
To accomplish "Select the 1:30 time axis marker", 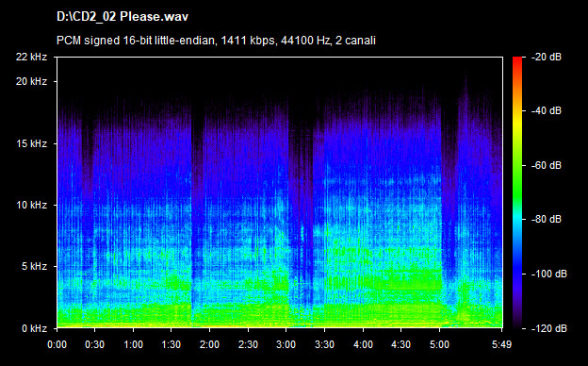I will click(x=171, y=344).
